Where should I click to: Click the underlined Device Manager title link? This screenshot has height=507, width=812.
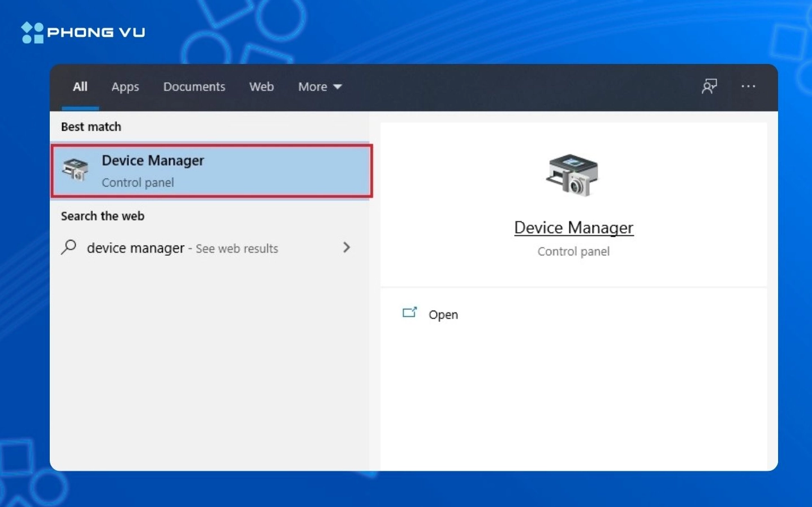coord(573,227)
